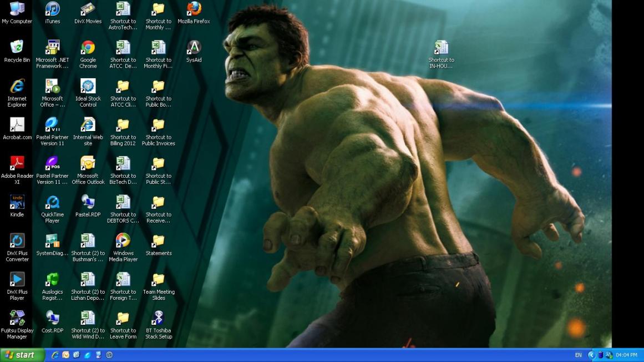The height and width of the screenshot is (362, 644).
Task: Select Shortcut to DEBTORS spreadsheet icon
Action: coord(123,202)
